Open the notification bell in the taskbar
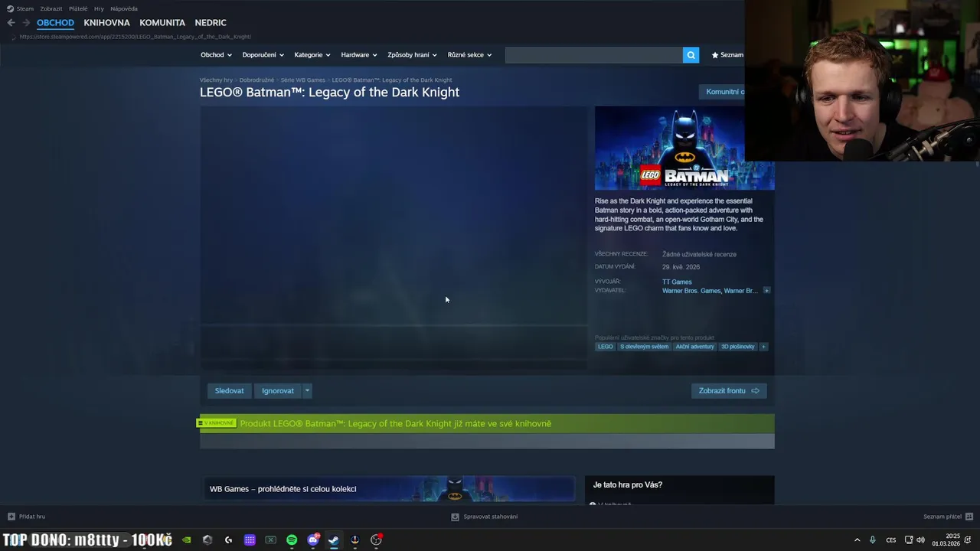Screen dimensions: 980x551 pos(968,540)
